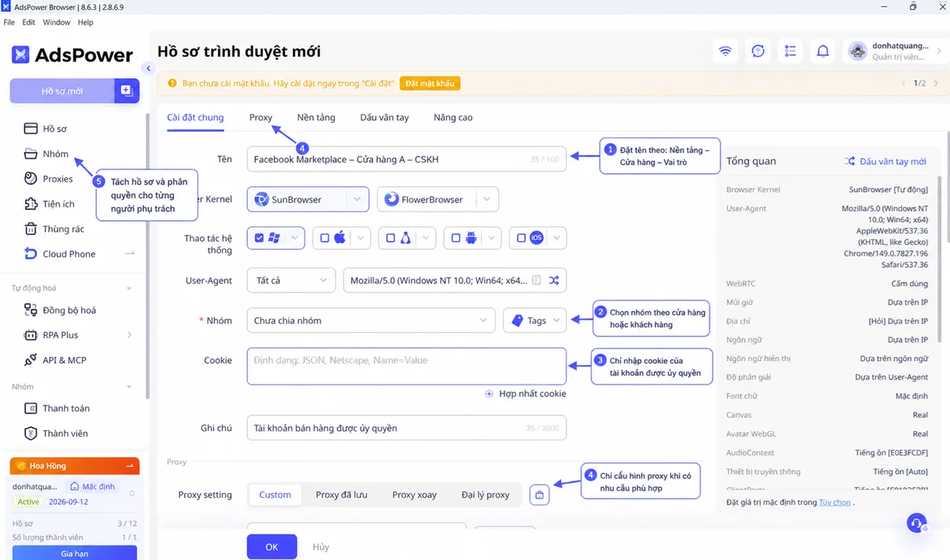Open the Window menu
The height and width of the screenshot is (560, 950).
tap(56, 23)
